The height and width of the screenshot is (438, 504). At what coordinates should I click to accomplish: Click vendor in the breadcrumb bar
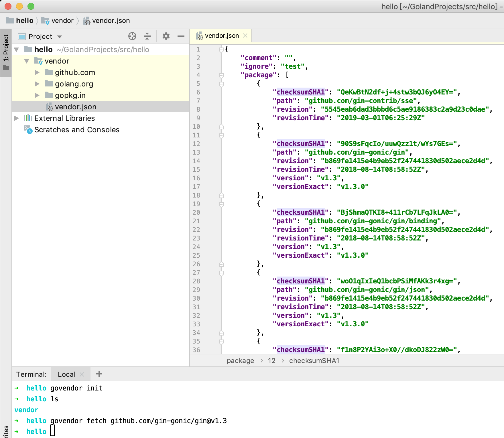pyautogui.click(x=62, y=21)
